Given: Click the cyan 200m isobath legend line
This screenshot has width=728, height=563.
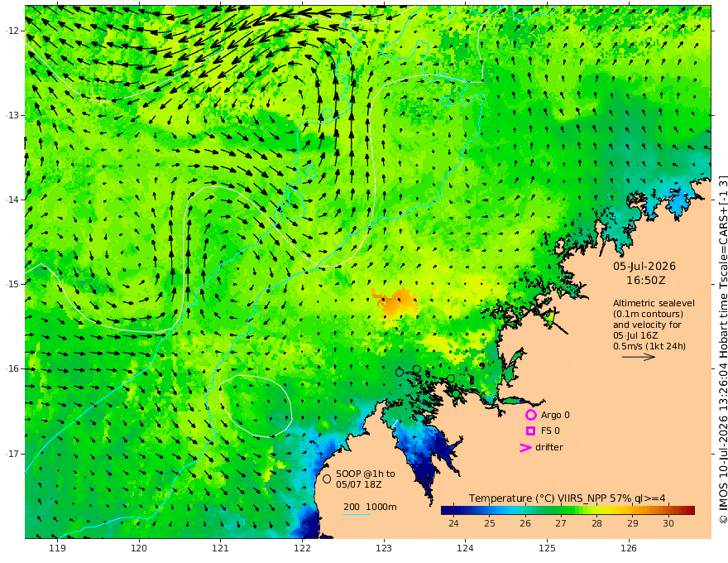Looking at the screenshot, I should 357,514.
